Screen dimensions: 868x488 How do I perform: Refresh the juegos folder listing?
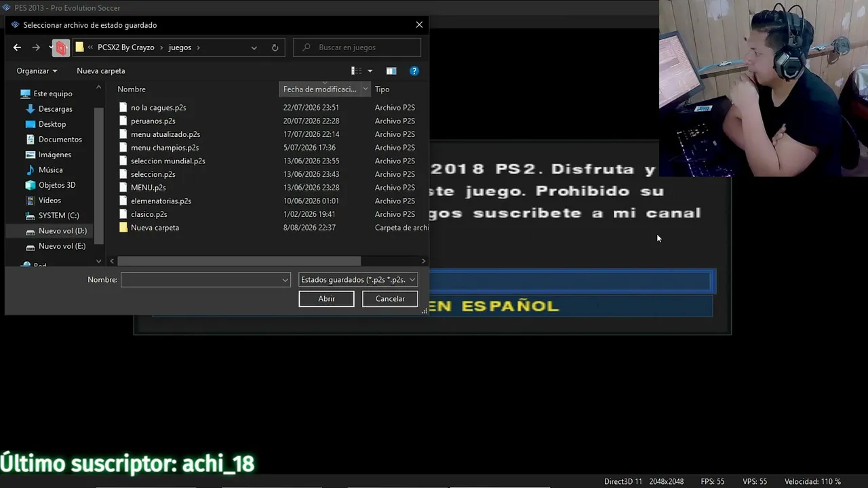click(275, 47)
